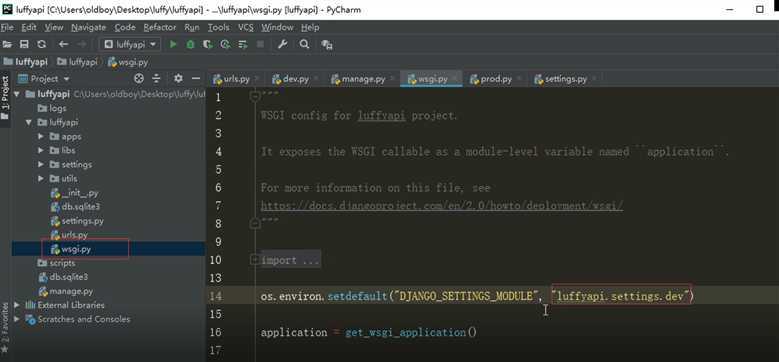Select the logs folder in project tree
This screenshot has height=362, width=779.
52,108
